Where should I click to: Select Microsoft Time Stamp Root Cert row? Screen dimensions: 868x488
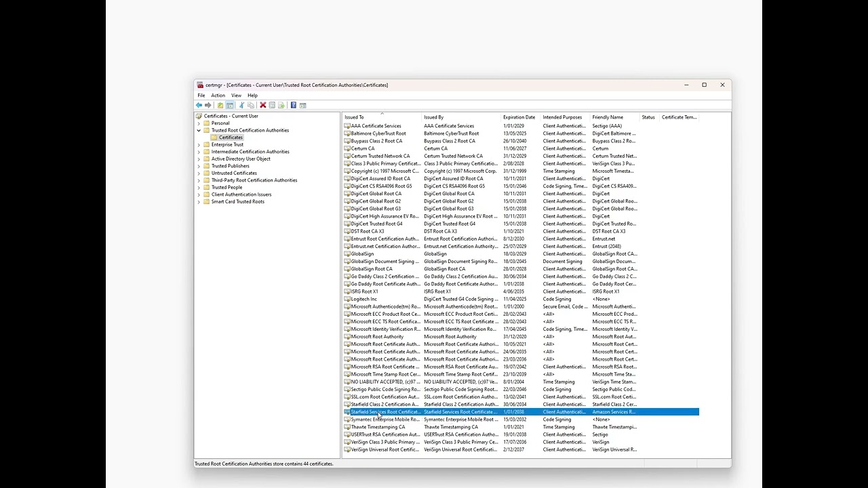521,374
